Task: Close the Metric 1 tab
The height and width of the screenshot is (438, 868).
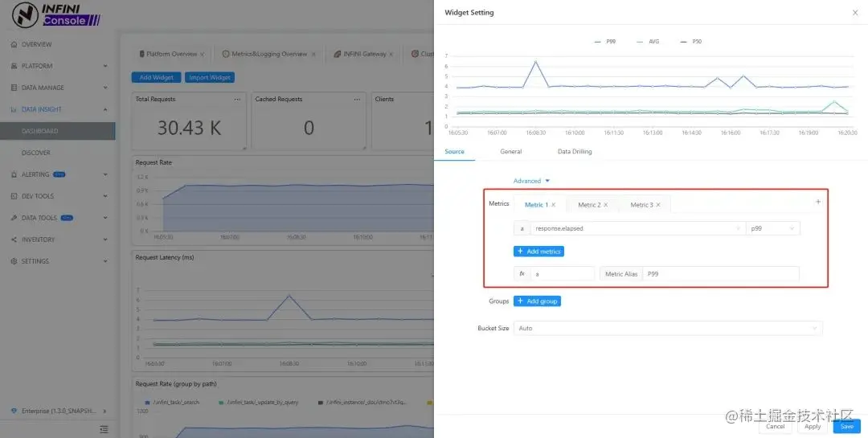Action: coord(554,205)
